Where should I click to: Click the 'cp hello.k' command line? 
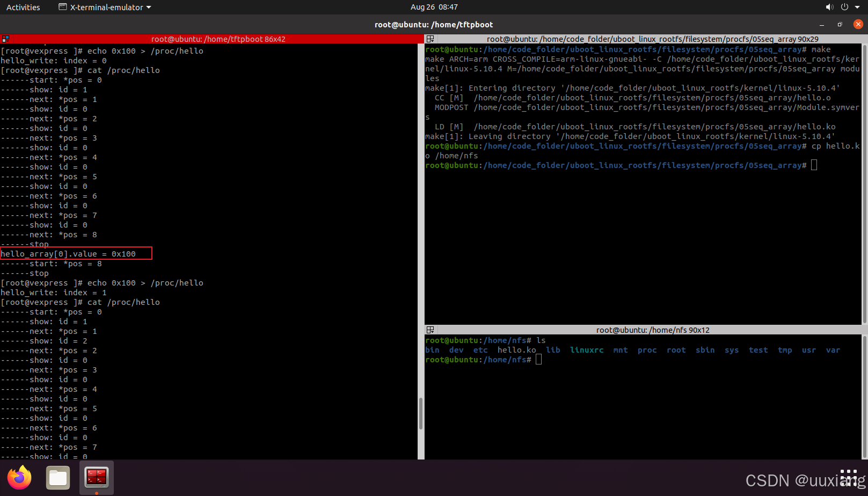click(643, 146)
